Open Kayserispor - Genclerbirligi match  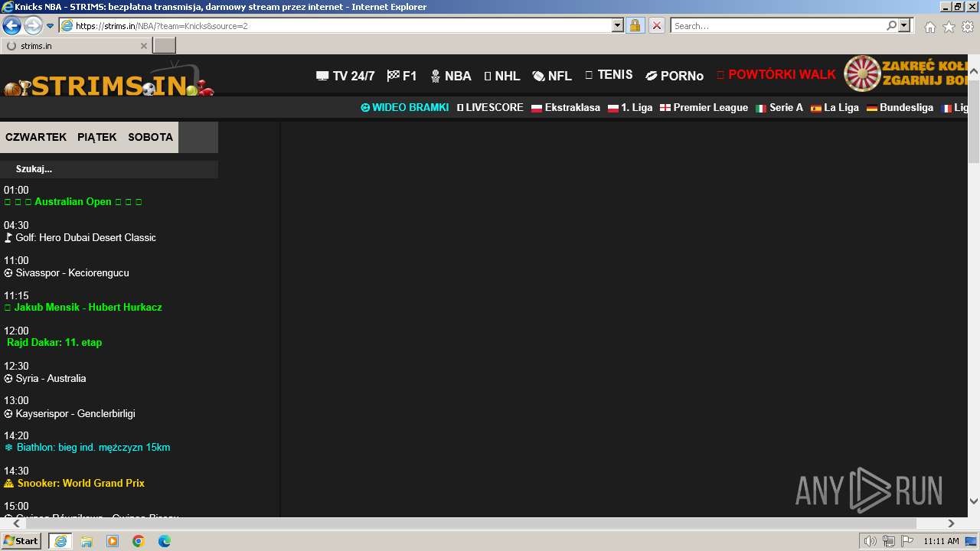click(70, 413)
